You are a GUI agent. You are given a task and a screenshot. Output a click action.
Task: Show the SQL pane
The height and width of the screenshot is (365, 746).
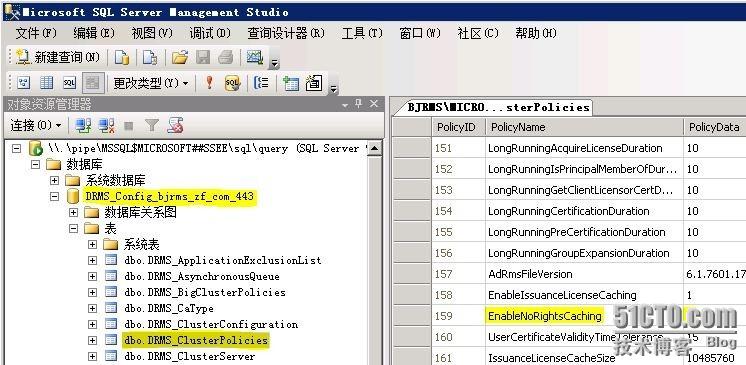click(69, 83)
